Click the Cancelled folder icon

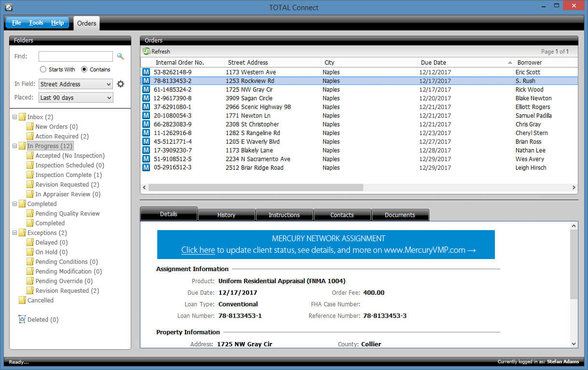pyautogui.click(x=22, y=301)
